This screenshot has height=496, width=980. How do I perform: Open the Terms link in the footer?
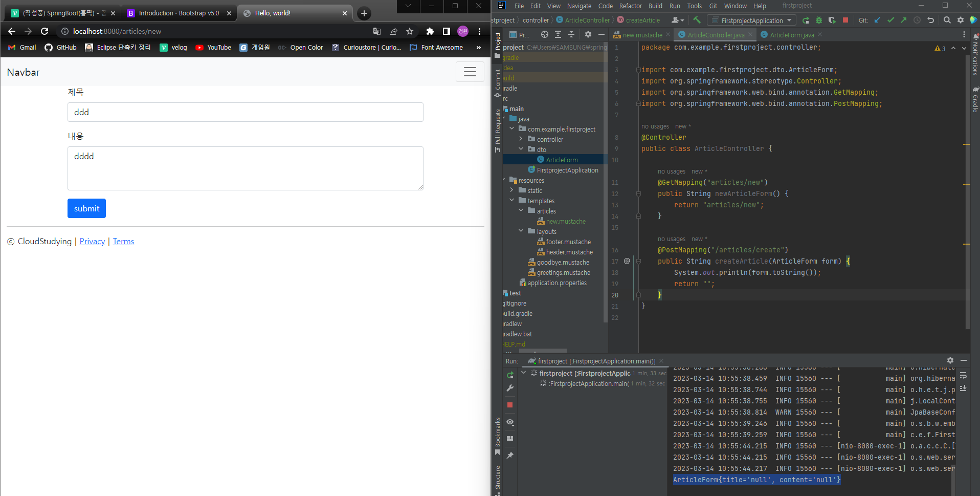(123, 242)
